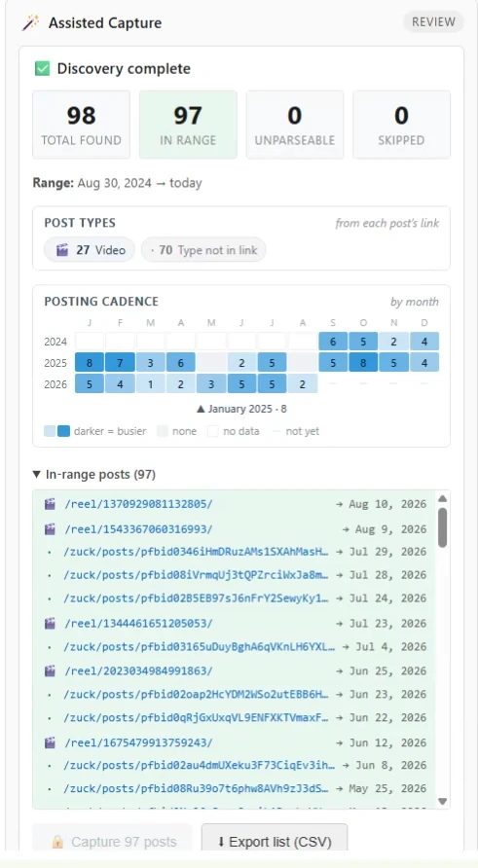Click the Jun 25, 2026 date

[x=387, y=670]
